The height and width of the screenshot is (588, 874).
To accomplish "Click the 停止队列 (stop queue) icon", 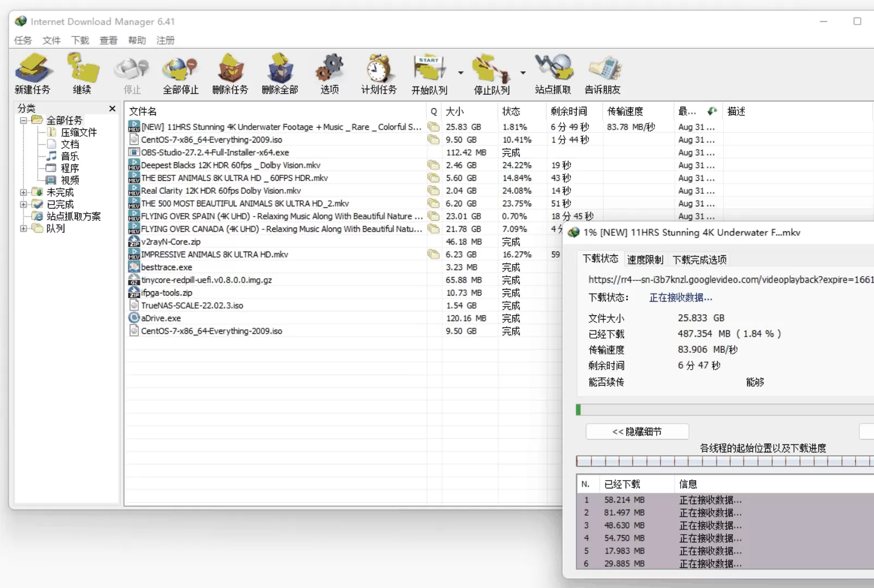I will (491, 73).
